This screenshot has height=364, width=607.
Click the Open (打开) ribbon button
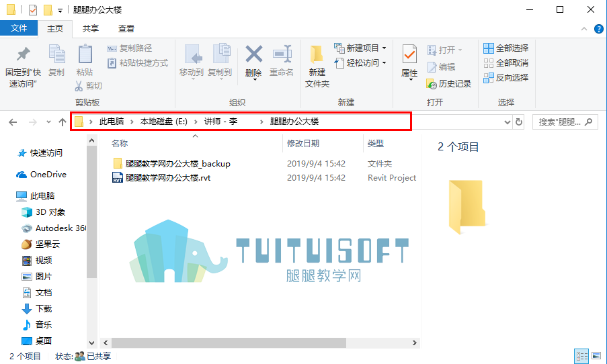pyautogui.click(x=444, y=50)
